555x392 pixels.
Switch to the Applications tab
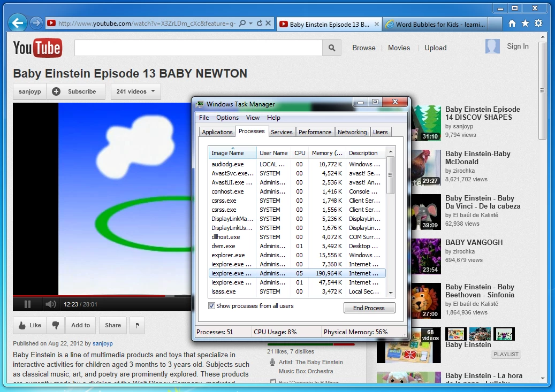tap(217, 132)
